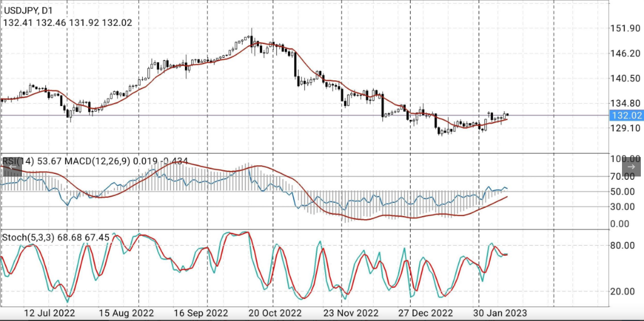644x321 pixels.
Task: Click the 15 Aug 2022 date label
Action: (126, 313)
